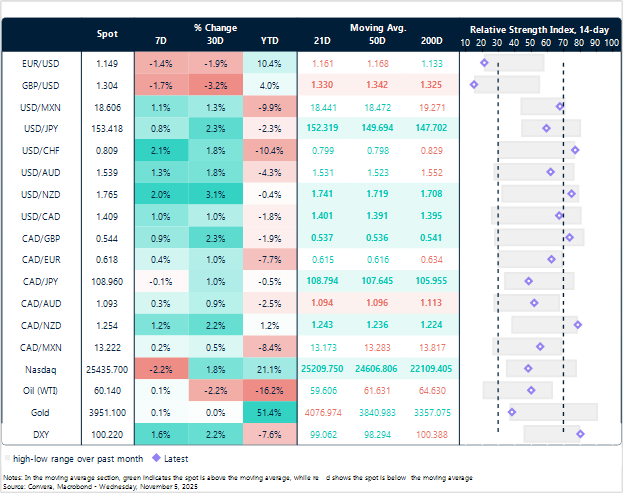Screen dimensions: 625x495
Task: Click the Oil (WTI) RSI diamond marker
Action: (530, 390)
